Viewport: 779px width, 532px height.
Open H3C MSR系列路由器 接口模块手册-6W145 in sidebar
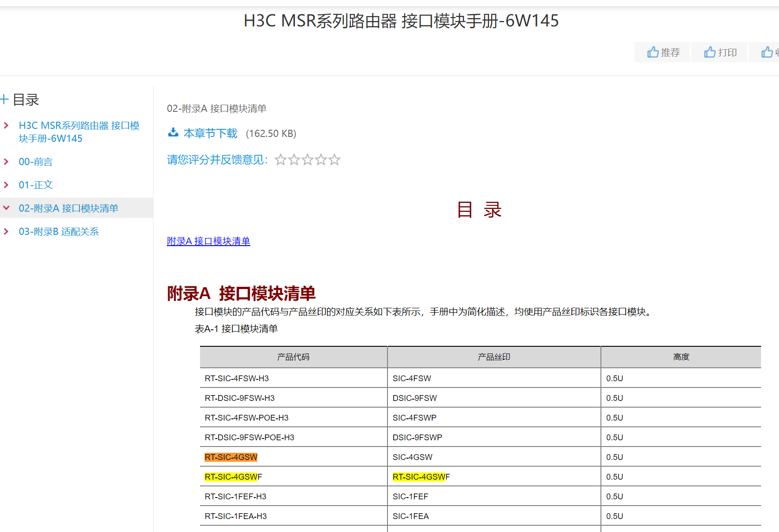tap(79, 132)
